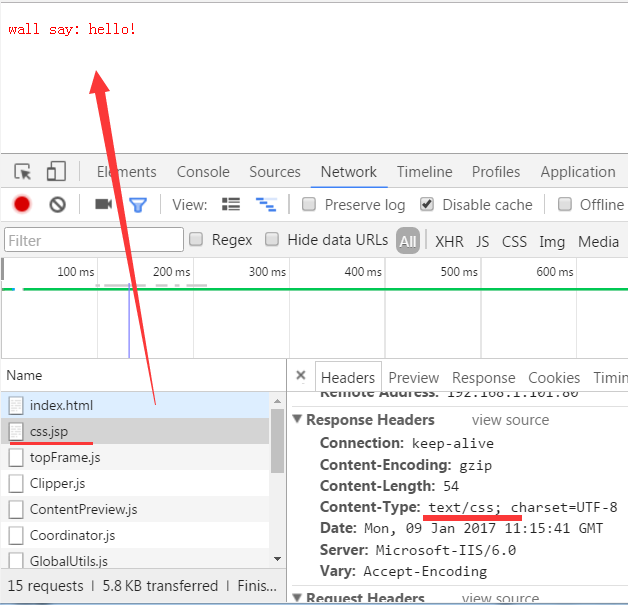Focus the Filter text field

(94, 240)
